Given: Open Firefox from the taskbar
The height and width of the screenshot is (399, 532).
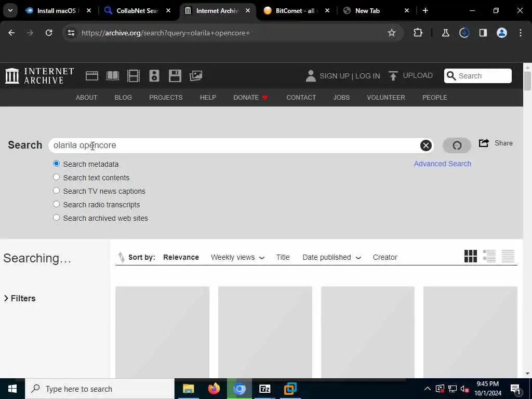Looking at the screenshot, I should (x=214, y=389).
